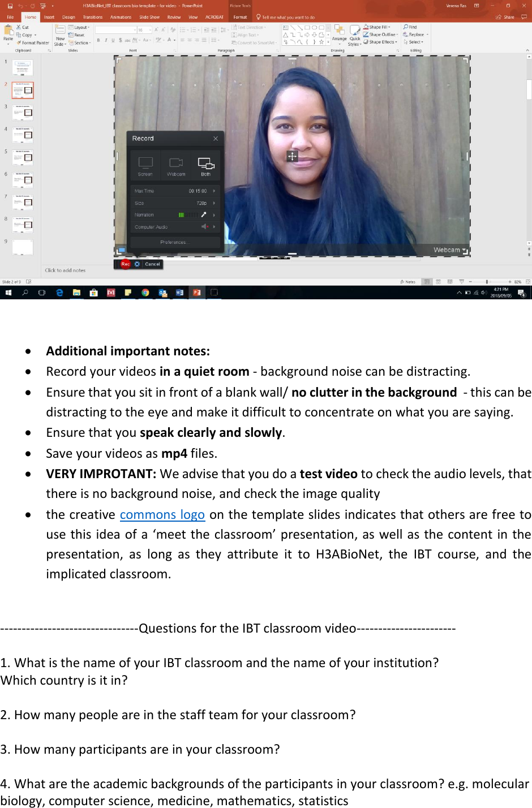This screenshot has height=808, width=532.
Task: Switch to Webcam recording mode
Action: [175, 164]
